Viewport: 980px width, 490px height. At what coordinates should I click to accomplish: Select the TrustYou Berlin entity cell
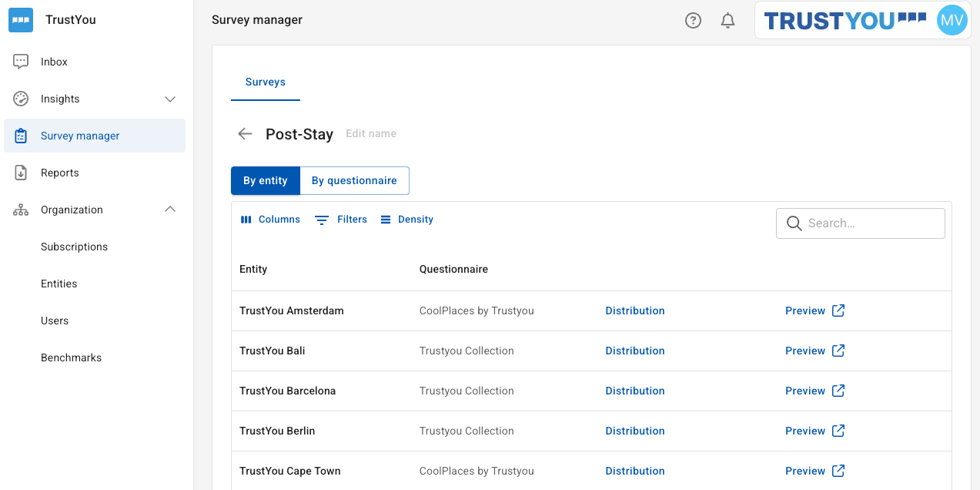[x=277, y=431]
